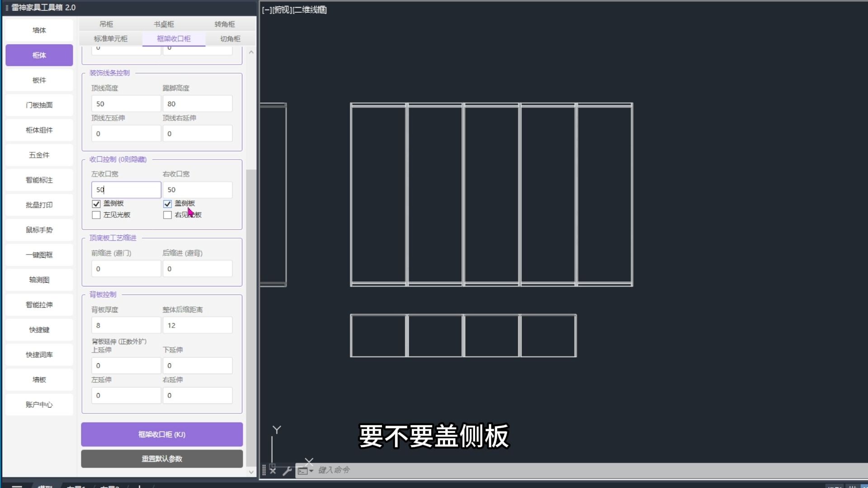The width and height of the screenshot is (868, 488).
Task: Enable the 左见光板 checkbox
Action: pos(96,215)
